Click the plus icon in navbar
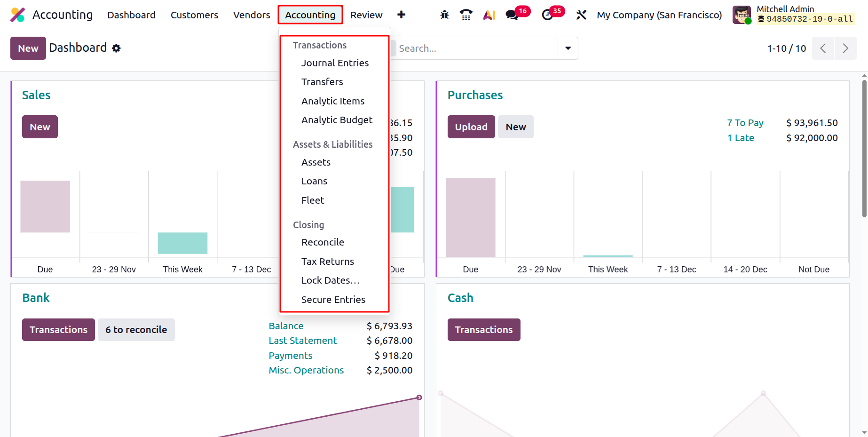The image size is (868, 437). tap(401, 15)
